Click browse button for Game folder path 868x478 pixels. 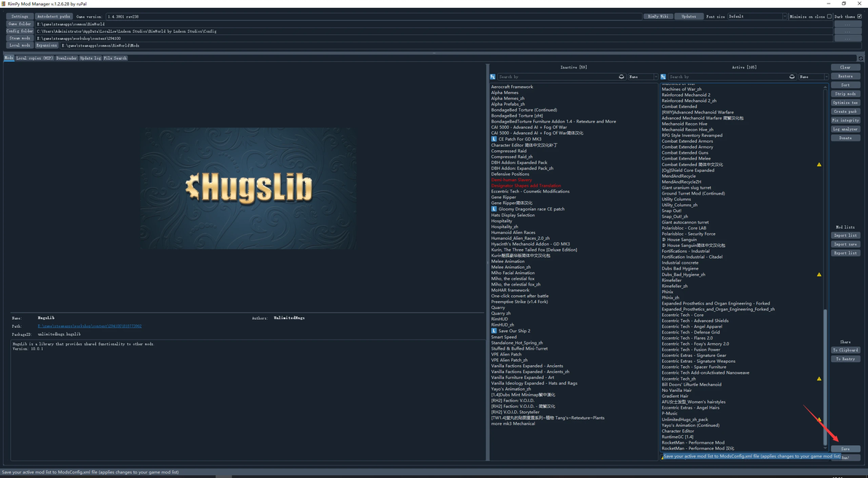click(x=848, y=24)
